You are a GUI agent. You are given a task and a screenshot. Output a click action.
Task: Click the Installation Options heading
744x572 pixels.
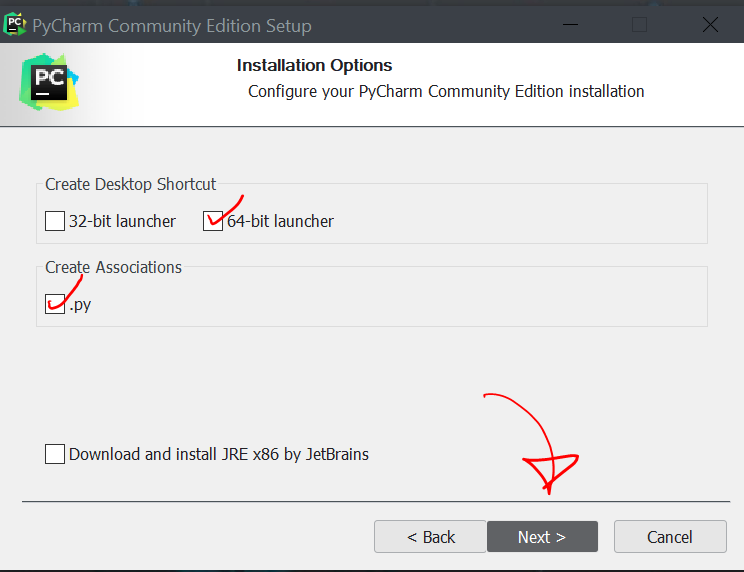(314, 65)
